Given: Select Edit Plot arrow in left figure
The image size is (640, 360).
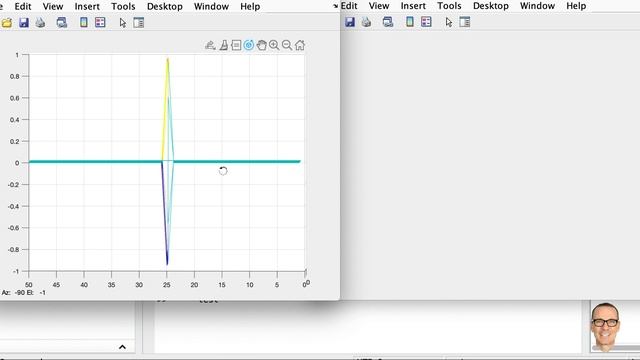Looking at the screenshot, I should coord(123,23).
